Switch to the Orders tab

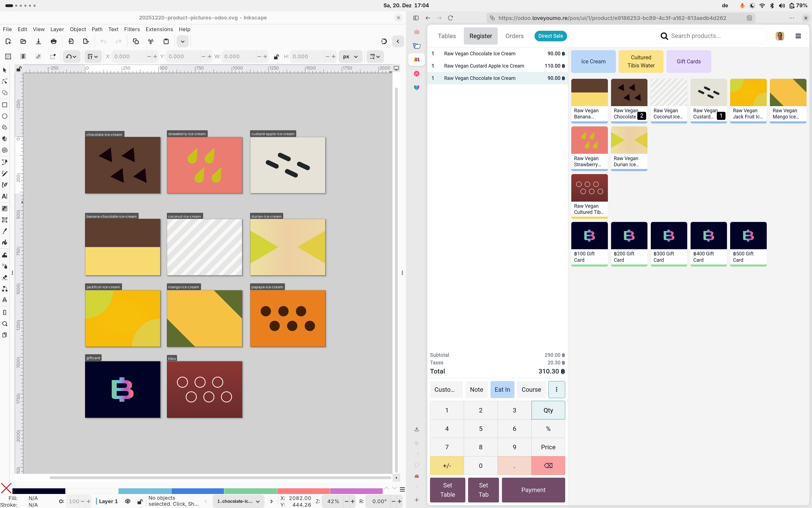click(x=514, y=36)
